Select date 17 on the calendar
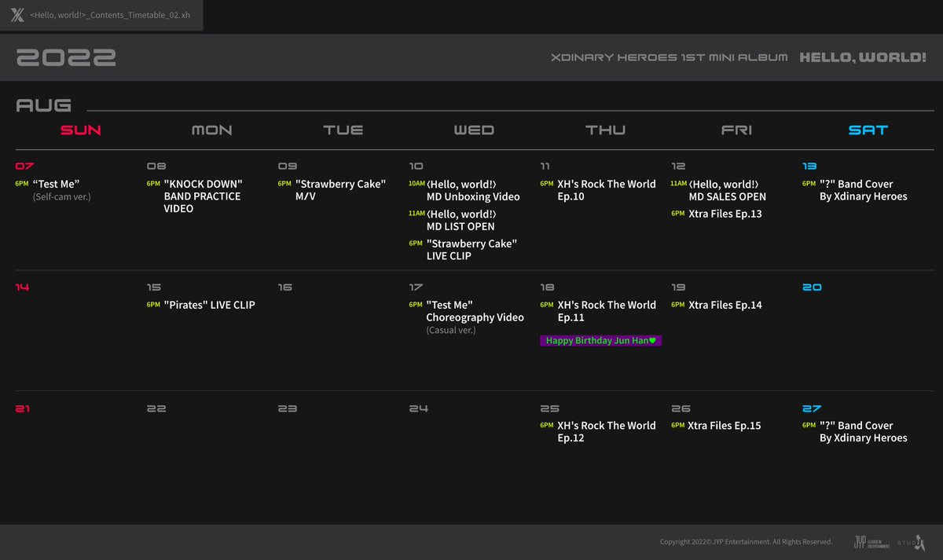Image resolution: width=943 pixels, height=560 pixels. 416,287
